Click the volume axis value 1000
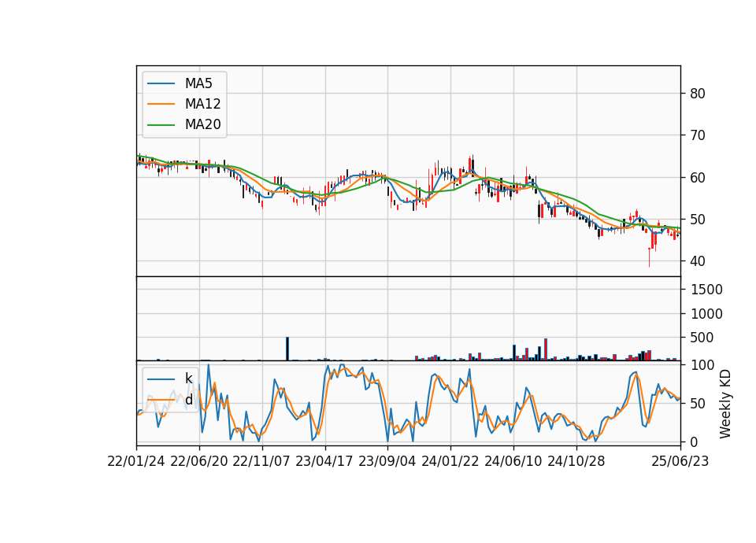The width and height of the screenshot is (756, 543). (706, 314)
